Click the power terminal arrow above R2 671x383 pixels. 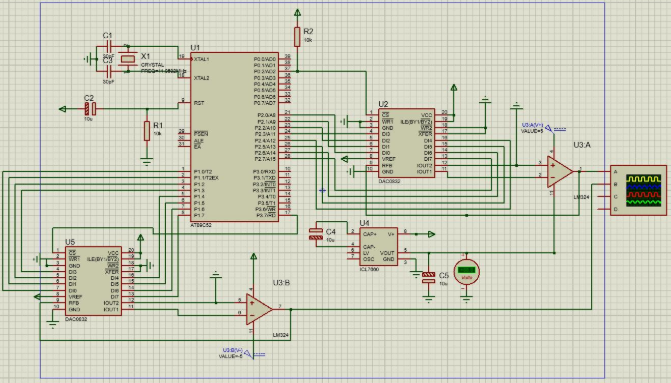click(297, 13)
